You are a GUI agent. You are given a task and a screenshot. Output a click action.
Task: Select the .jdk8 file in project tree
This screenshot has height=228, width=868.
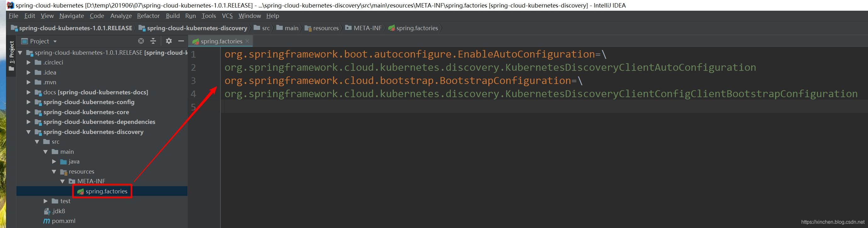[x=54, y=211]
